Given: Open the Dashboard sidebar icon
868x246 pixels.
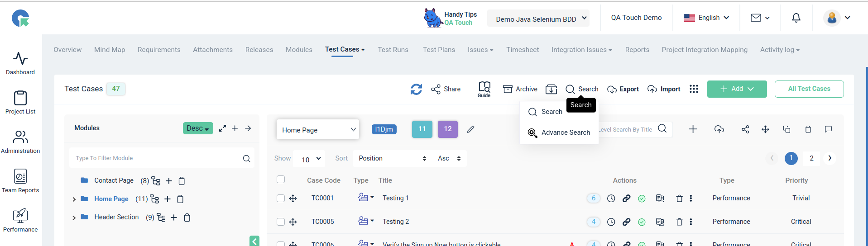Looking at the screenshot, I should tap(20, 59).
